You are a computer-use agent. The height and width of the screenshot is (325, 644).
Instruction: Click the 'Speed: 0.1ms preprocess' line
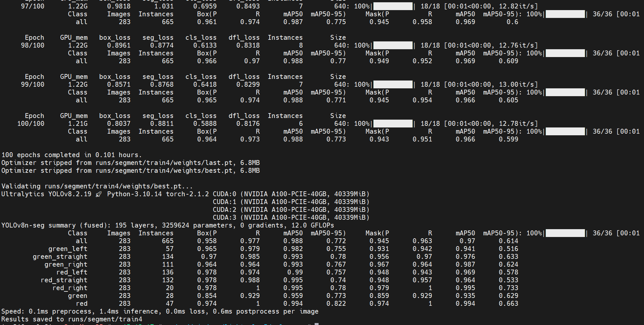[x=160, y=311]
